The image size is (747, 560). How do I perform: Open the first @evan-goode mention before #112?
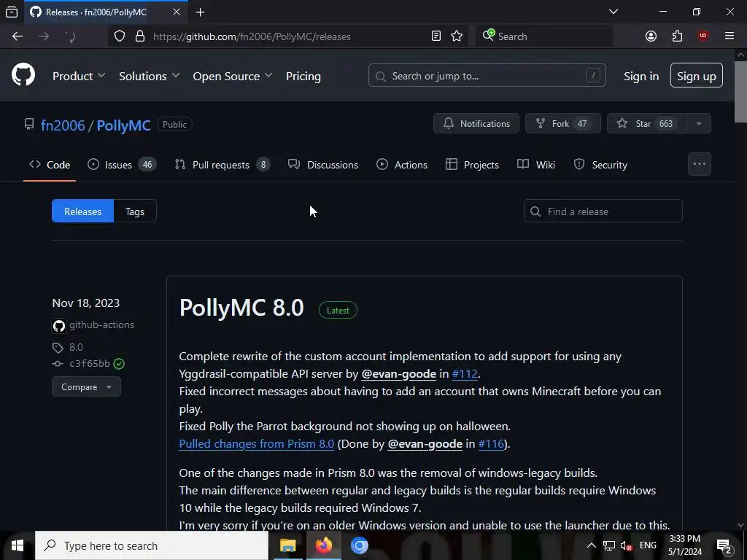(399, 374)
